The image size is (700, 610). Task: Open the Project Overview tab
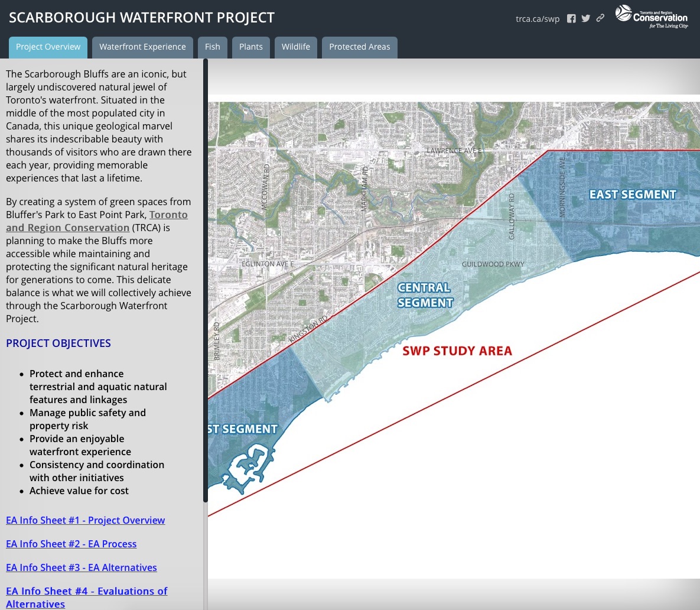pos(48,47)
